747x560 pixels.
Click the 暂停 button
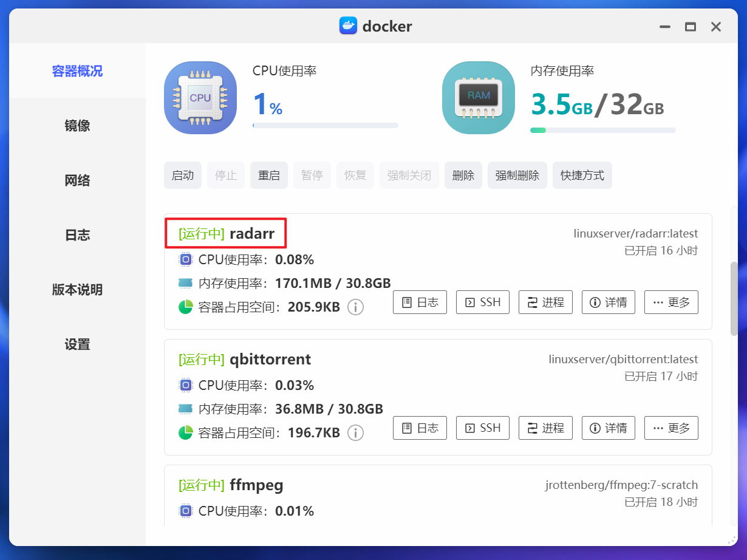coord(312,176)
